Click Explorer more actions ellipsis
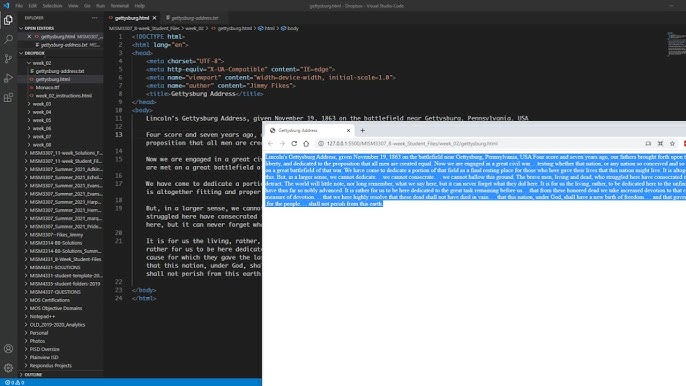This screenshot has width=686, height=386. point(94,18)
